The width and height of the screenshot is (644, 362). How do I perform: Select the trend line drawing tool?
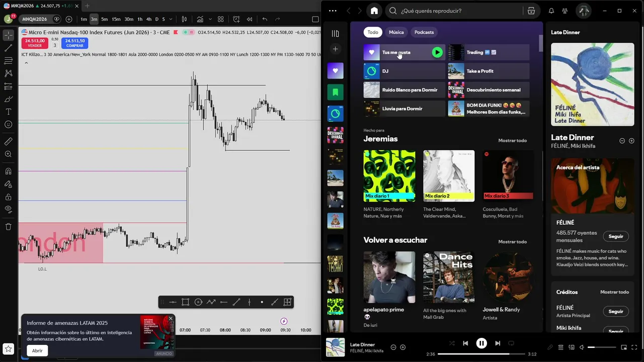pyautogui.click(x=8, y=48)
